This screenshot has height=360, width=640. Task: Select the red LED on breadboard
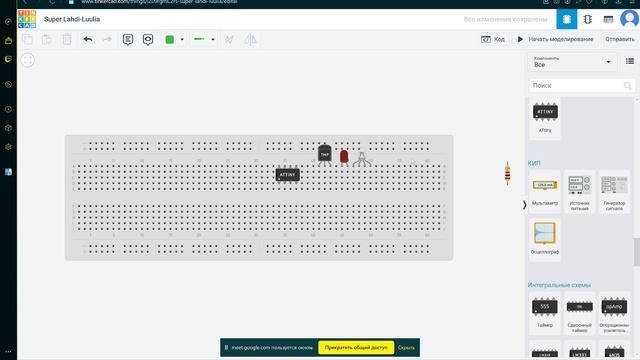(x=344, y=157)
